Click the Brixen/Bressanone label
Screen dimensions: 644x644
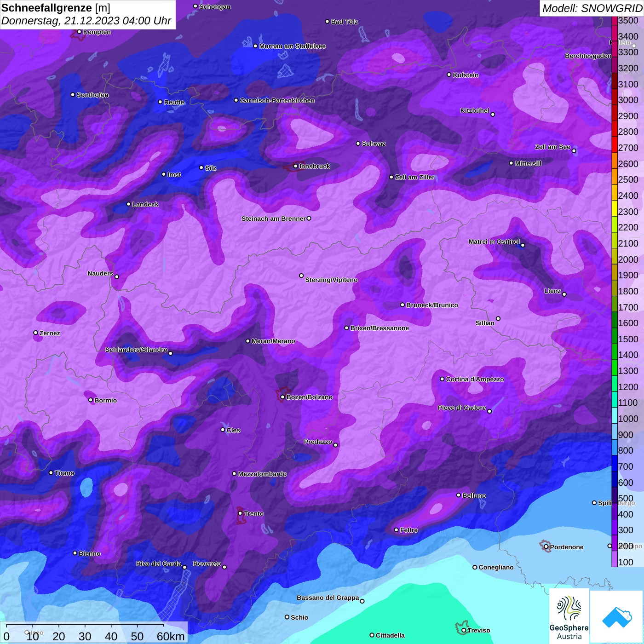pos(379,328)
